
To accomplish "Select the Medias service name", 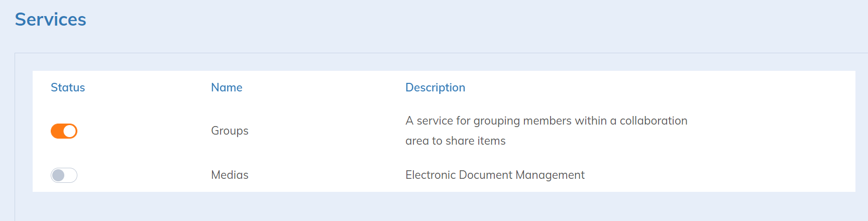I will [x=230, y=175].
